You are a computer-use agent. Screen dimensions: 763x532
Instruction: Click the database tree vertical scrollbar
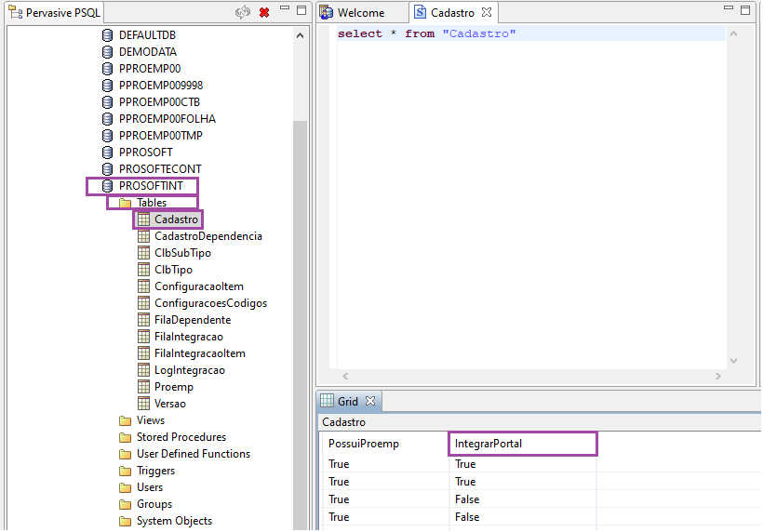(x=300, y=279)
